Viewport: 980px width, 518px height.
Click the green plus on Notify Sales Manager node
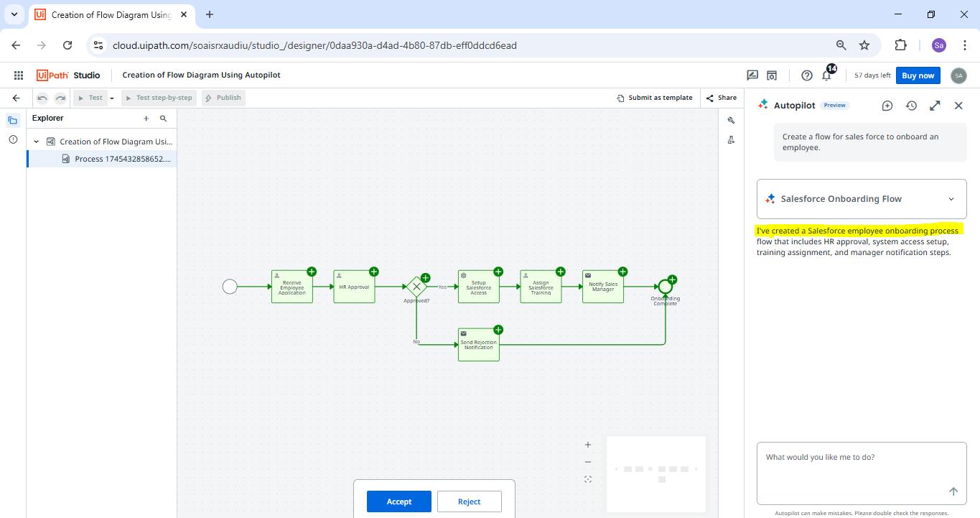pyautogui.click(x=622, y=272)
